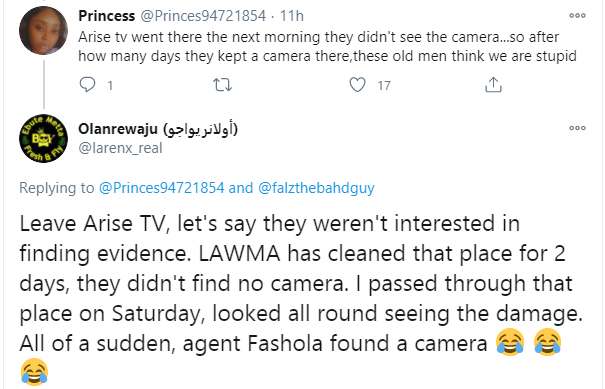Image resolution: width=605 pixels, height=389 pixels.
Task: View the 1 reply count on Princess's tweet
Action: pos(110,85)
